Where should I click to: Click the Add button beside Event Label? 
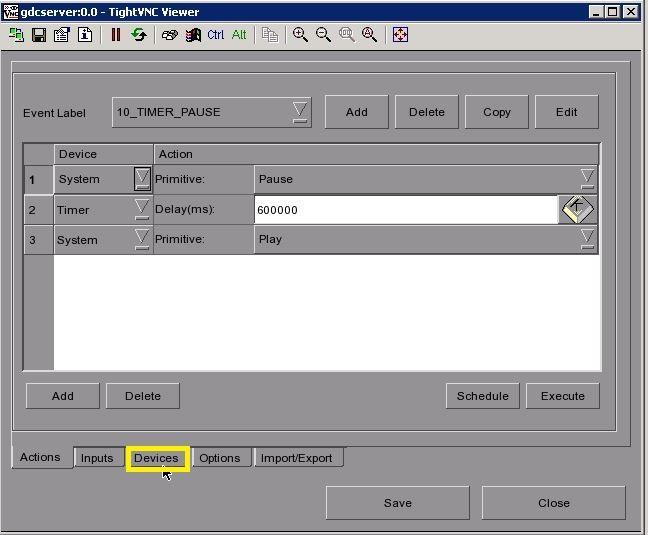click(357, 112)
